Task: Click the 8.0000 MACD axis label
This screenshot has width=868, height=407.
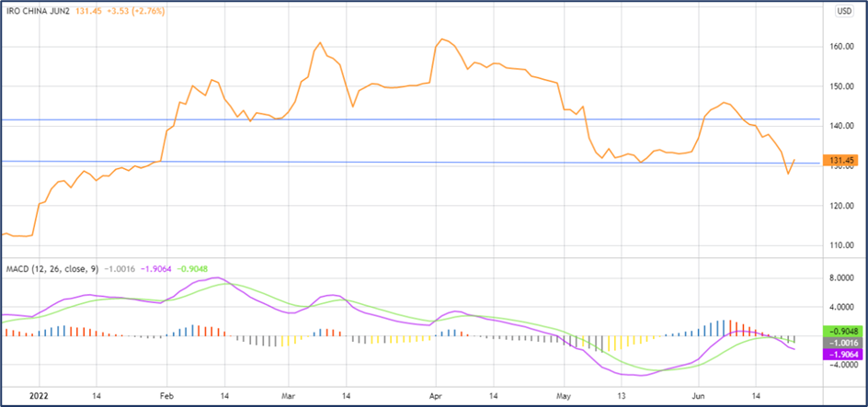Action: pyautogui.click(x=841, y=280)
